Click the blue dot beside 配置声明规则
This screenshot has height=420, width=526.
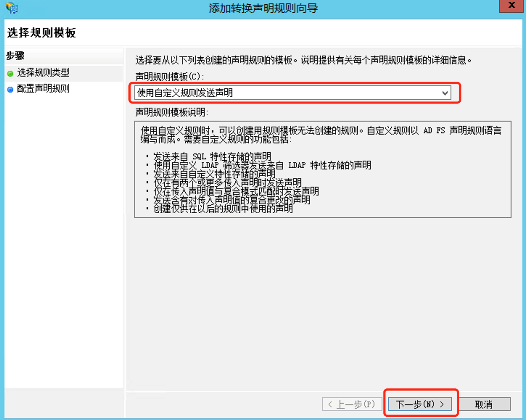tap(10, 90)
